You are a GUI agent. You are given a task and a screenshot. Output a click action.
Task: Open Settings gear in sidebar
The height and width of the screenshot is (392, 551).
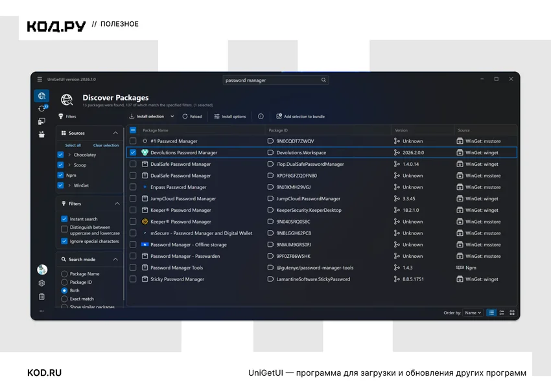coord(41,283)
